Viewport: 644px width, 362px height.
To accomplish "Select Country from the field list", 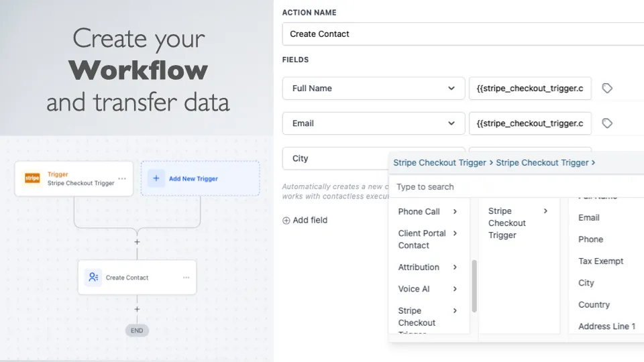I will [x=594, y=305].
